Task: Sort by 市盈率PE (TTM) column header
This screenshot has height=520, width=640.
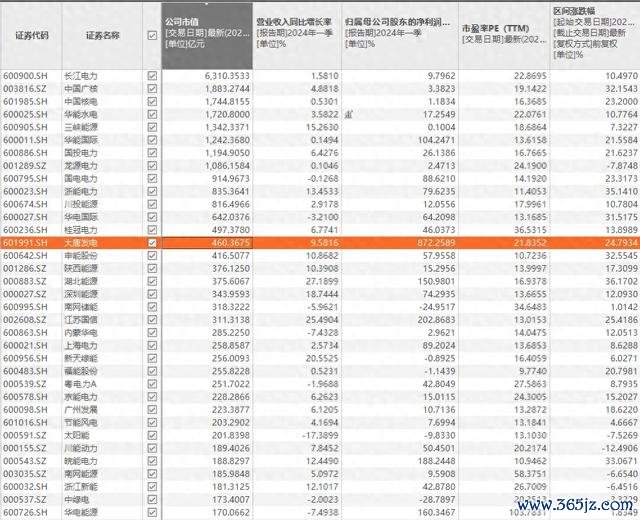Action: [504, 36]
